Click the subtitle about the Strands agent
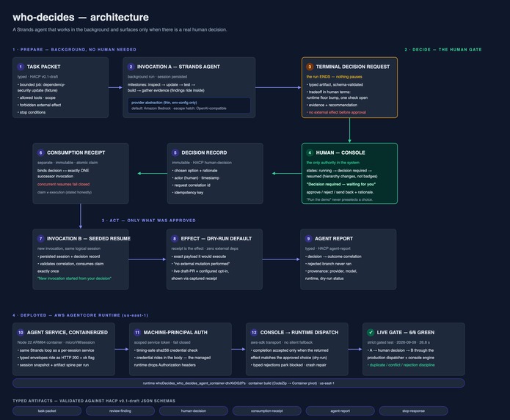 pos(120,29)
